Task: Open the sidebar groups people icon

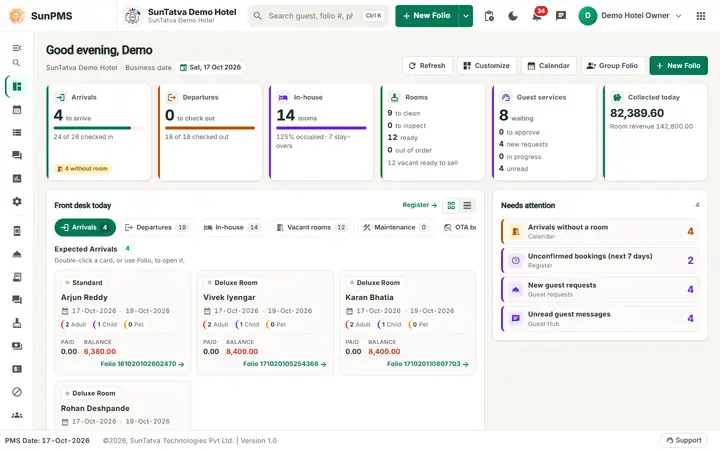Action: click(x=17, y=415)
